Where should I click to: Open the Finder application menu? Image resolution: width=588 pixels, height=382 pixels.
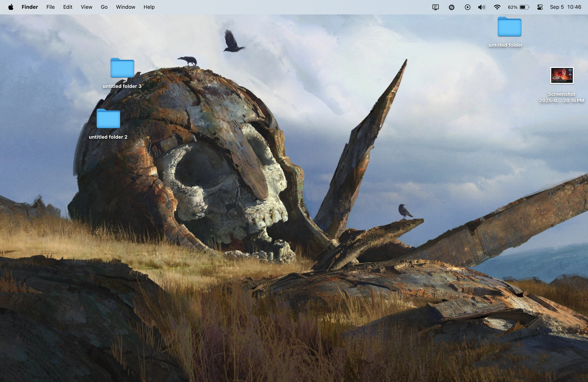pyautogui.click(x=30, y=7)
